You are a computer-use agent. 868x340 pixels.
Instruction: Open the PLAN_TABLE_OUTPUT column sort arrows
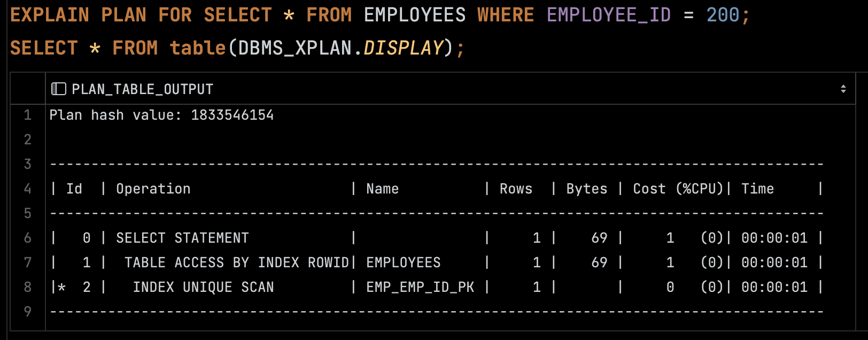click(x=843, y=89)
